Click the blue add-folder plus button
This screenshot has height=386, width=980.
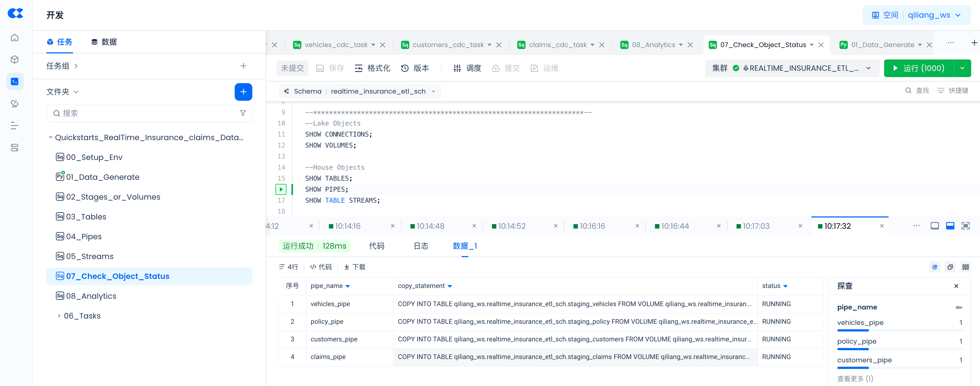pos(243,92)
